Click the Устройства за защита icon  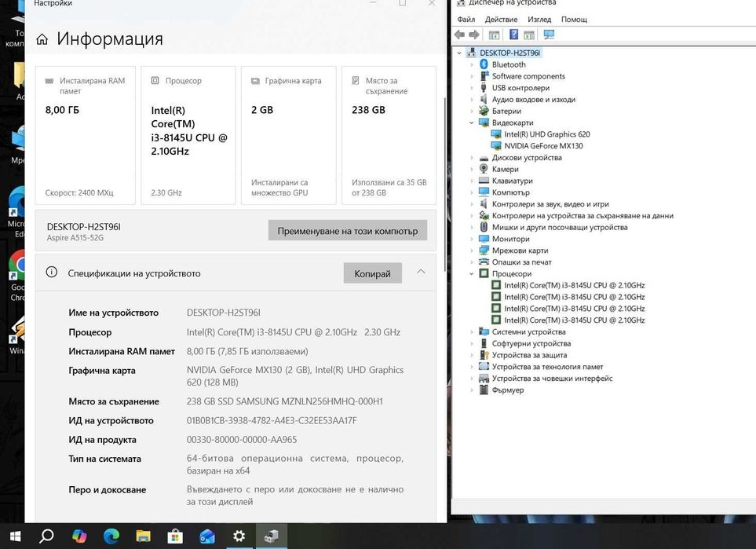[x=484, y=354]
